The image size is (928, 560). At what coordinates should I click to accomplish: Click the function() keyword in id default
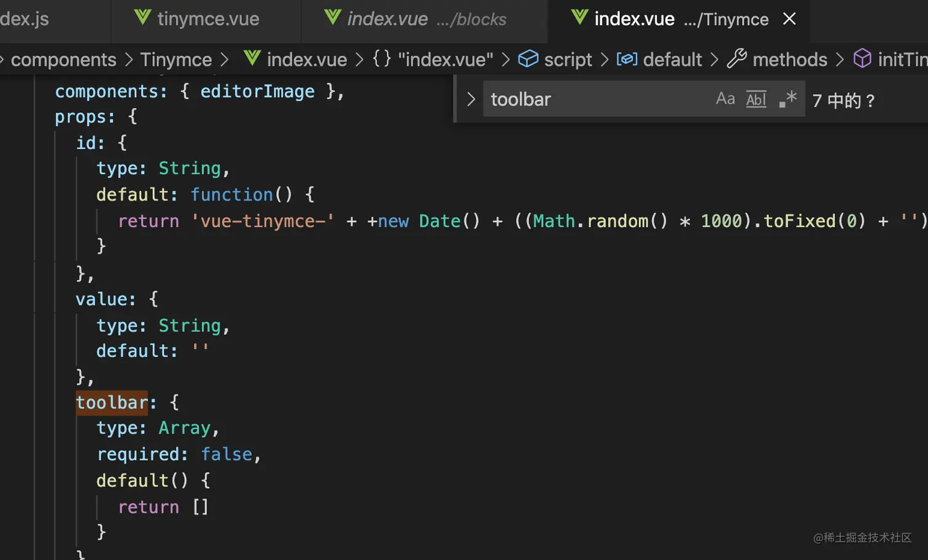242,194
